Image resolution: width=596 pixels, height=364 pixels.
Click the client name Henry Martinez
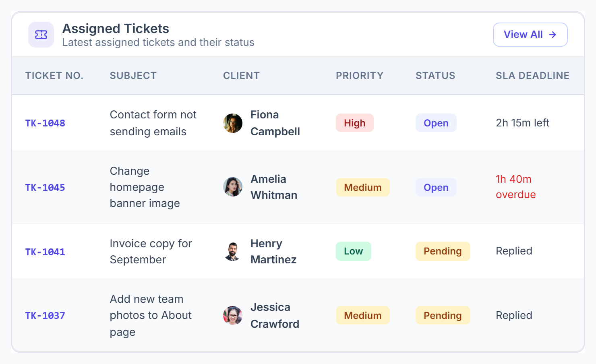click(x=273, y=252)
